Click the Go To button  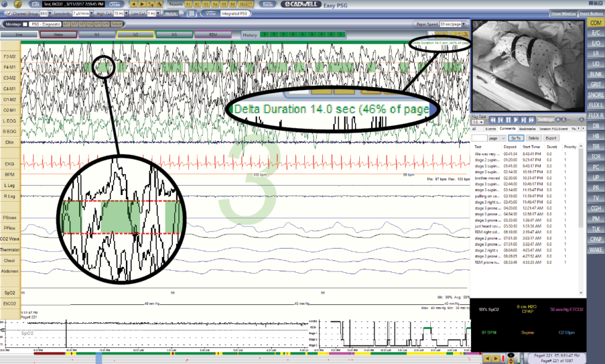(x=516, y=138)
